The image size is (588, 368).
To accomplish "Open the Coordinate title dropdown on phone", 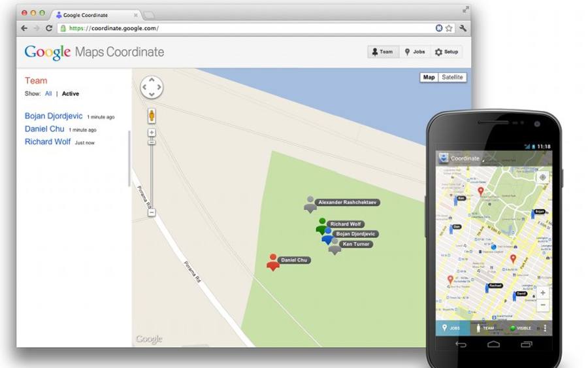I will point(467,159).
